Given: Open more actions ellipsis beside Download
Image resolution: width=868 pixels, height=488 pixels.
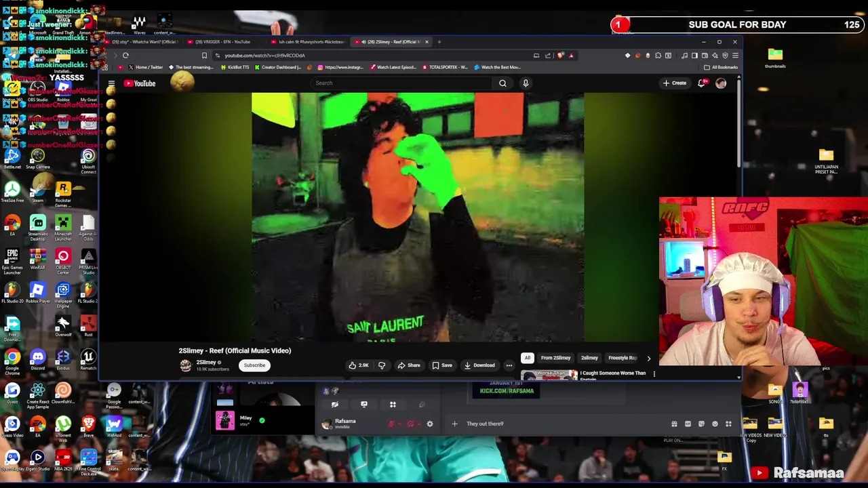Looking at the screenshot, I should click(509, 365).
